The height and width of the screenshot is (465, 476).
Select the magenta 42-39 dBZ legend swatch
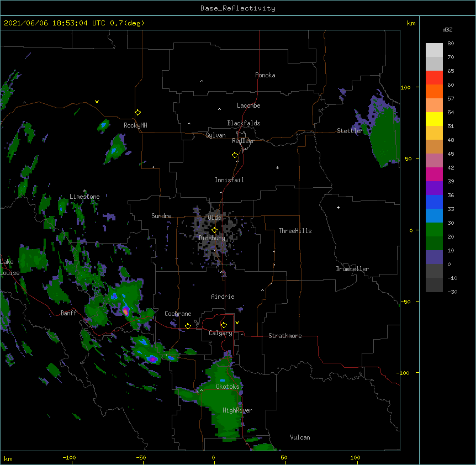point(434,174)
